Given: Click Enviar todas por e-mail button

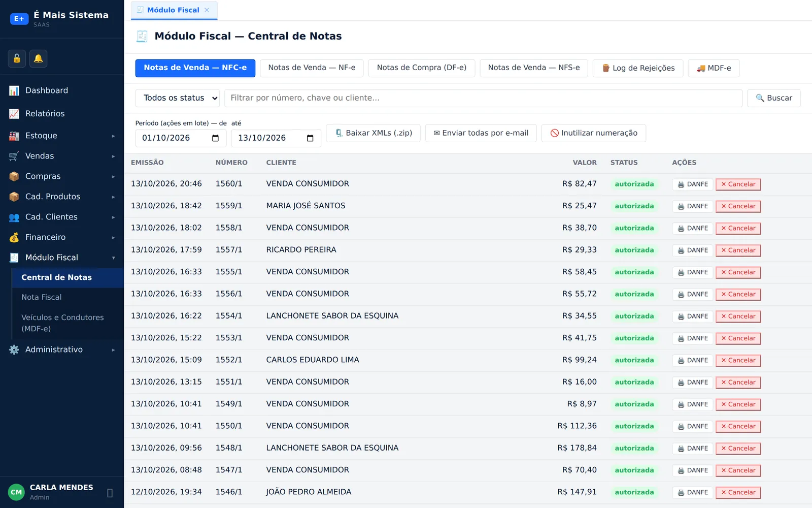Looking at the screenshot, I should click(x=481, y=133).
